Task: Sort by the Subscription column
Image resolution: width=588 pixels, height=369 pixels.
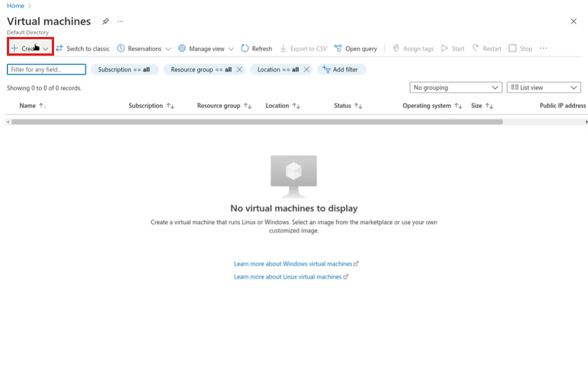Action: [151, 106]
